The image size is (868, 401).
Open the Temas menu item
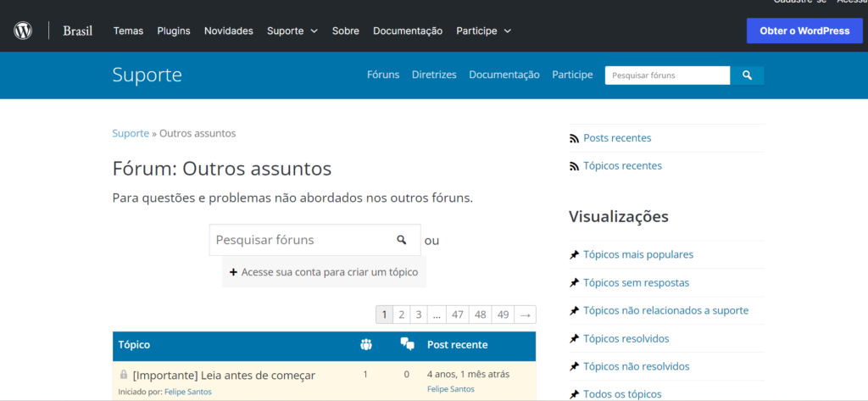click(129, 31)
